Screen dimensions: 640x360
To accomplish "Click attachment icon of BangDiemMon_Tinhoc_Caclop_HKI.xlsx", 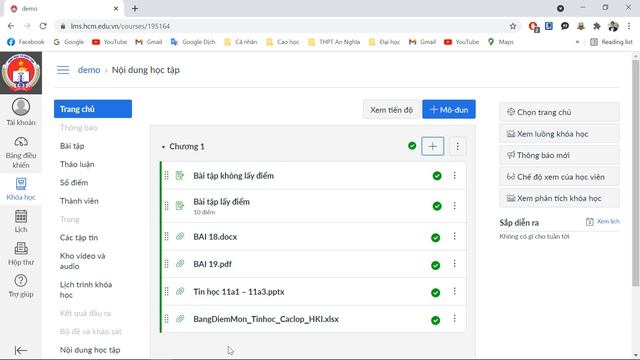I will point(180,319).
